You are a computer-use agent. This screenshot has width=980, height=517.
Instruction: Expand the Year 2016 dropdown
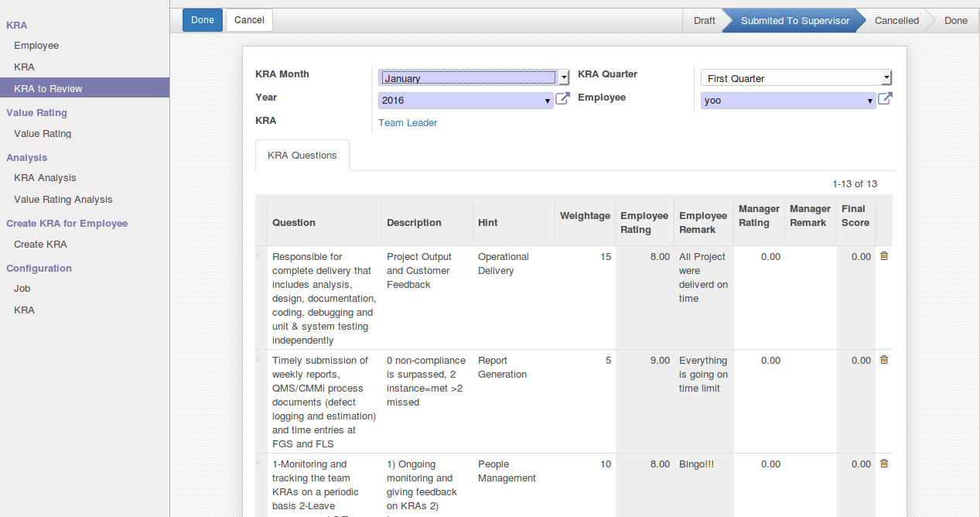[466, 101]
